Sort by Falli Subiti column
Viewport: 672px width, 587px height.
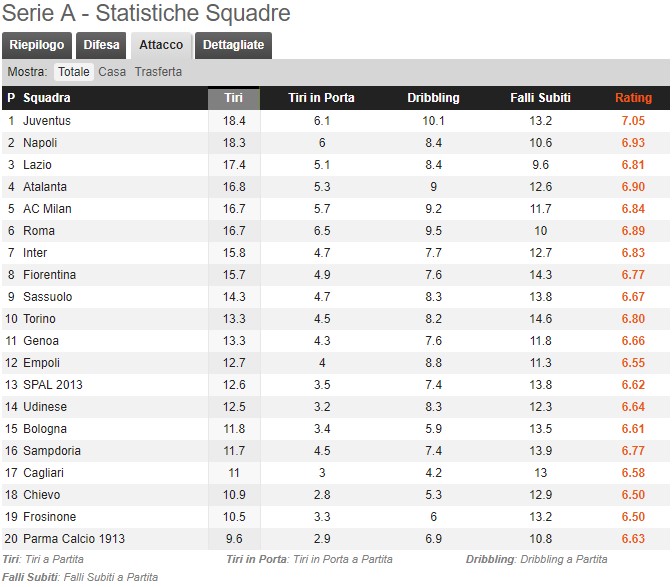point(541,98)
